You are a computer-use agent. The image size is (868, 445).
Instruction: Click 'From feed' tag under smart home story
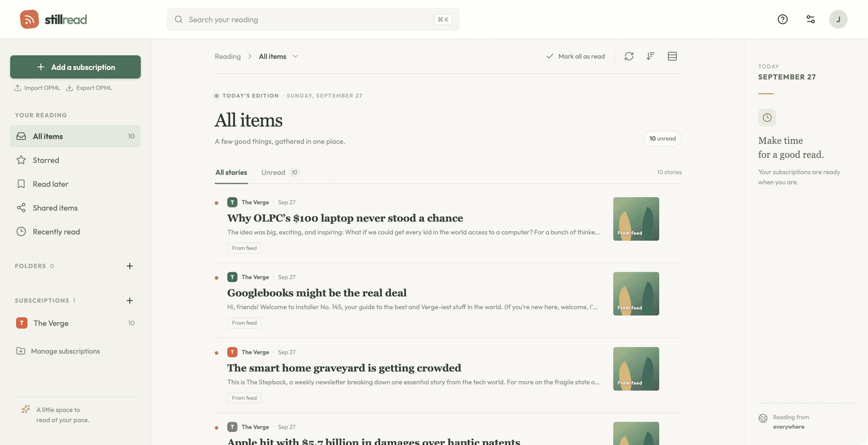245,398
